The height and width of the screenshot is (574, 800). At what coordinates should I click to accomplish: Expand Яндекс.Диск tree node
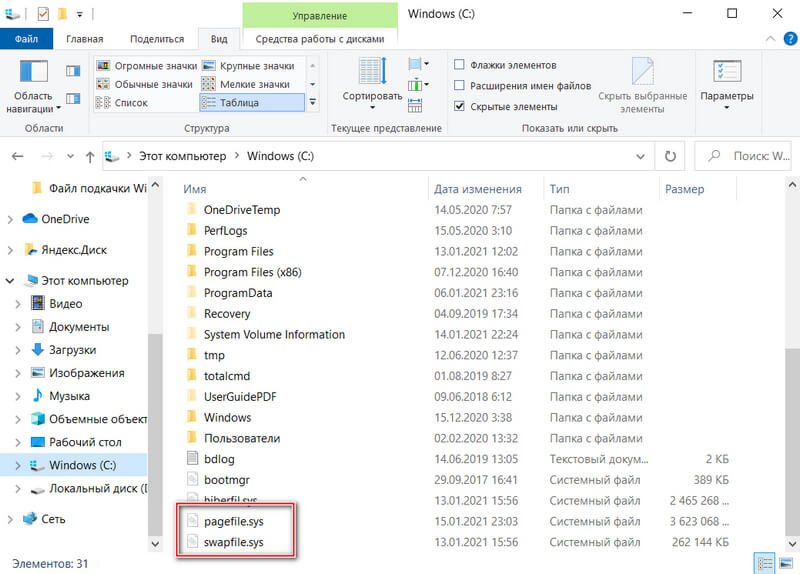point(10,251)
